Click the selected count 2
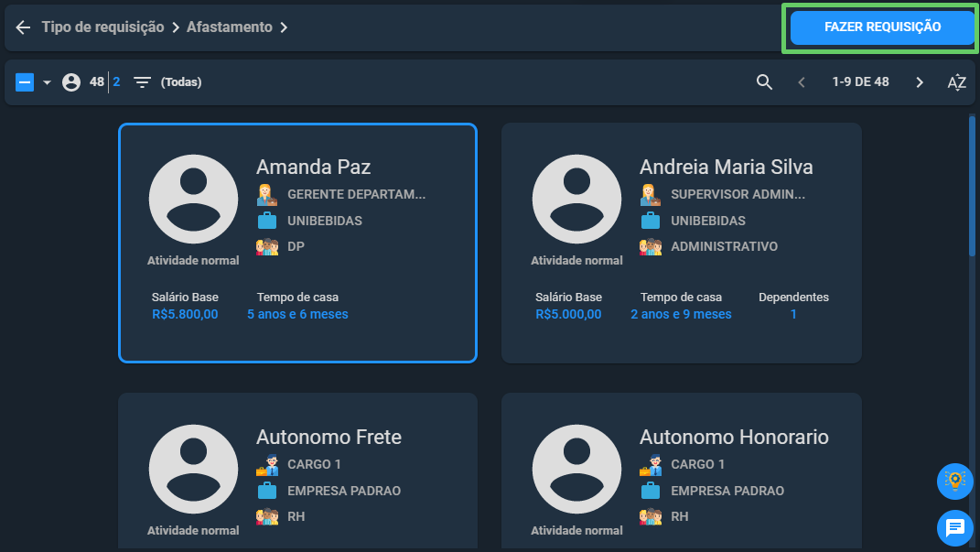The image size is (980, 552). [x=116, y=81]
